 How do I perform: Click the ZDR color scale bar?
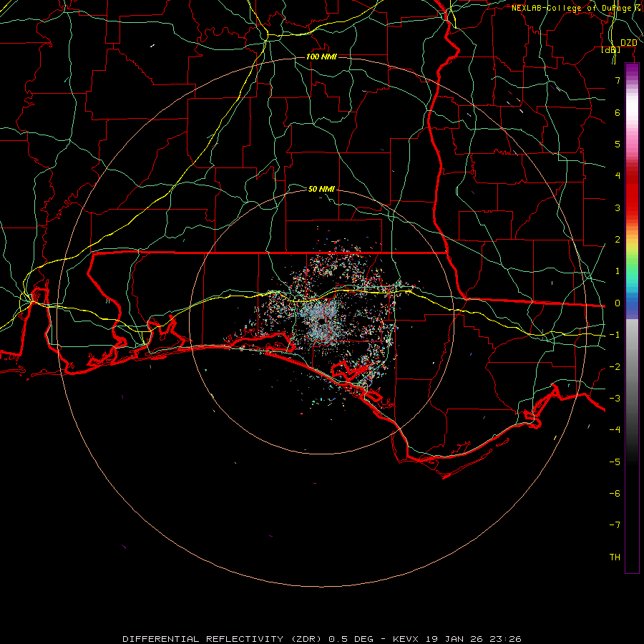(x=632, y=318)
